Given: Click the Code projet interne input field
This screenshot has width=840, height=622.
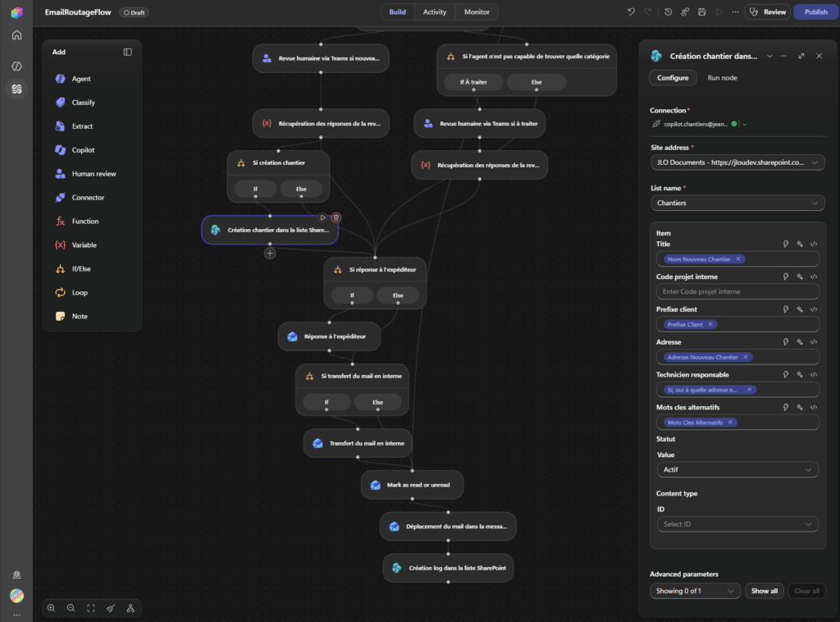Looking at the screenshot, I should pos(737,292).
